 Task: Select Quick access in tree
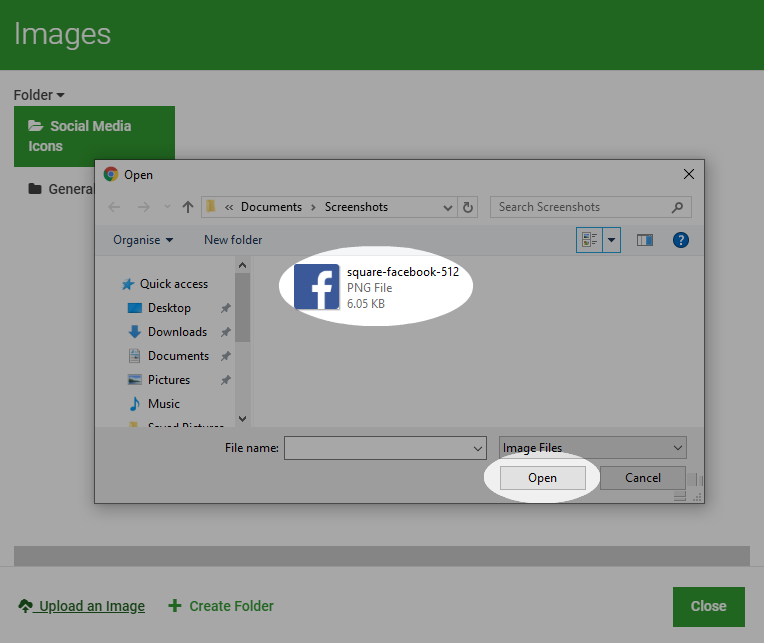click(x=174, y=284)
